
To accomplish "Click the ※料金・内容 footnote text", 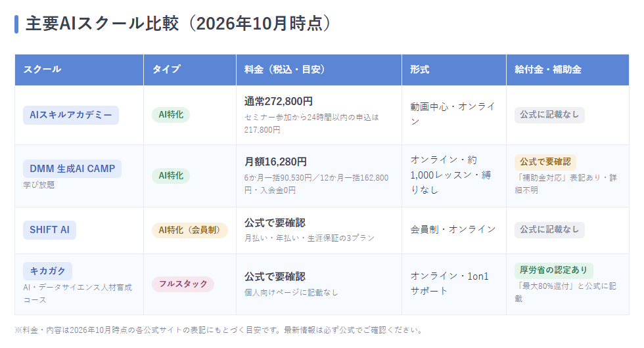I will click(218, 330).
